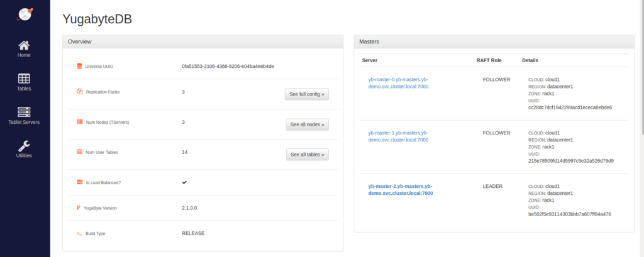The height and width of the screenshot is (257, 644).
Task: Click the Num Nodes (TServers) icon
Action: 79,122
